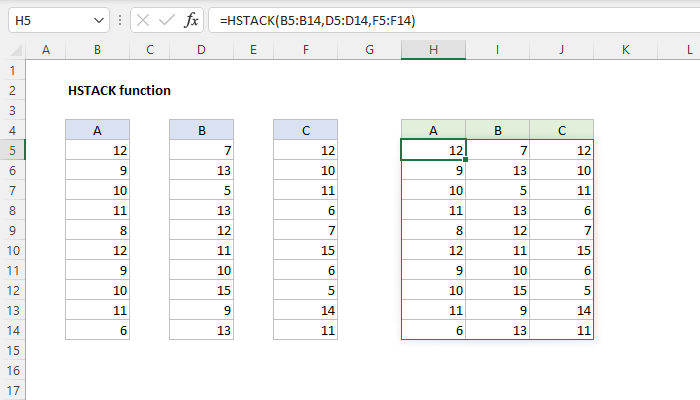Click cell D5 containing 7

click(x=201, y=150)
